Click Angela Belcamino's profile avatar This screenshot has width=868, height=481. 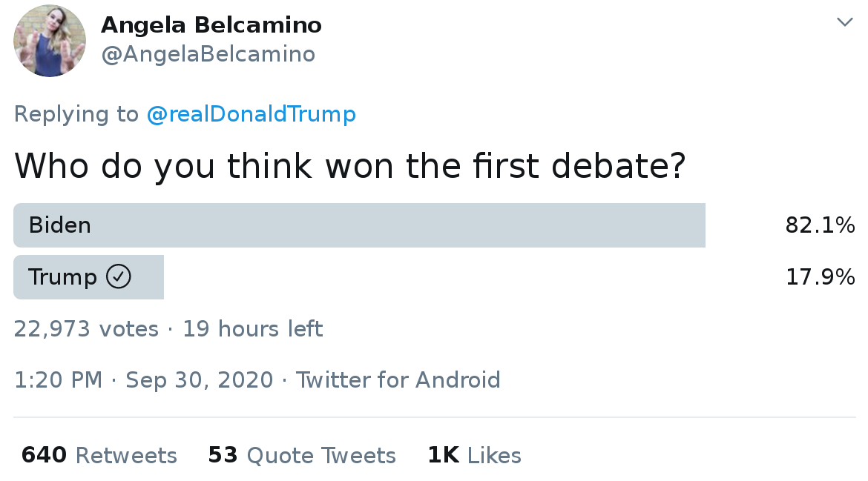50,41
